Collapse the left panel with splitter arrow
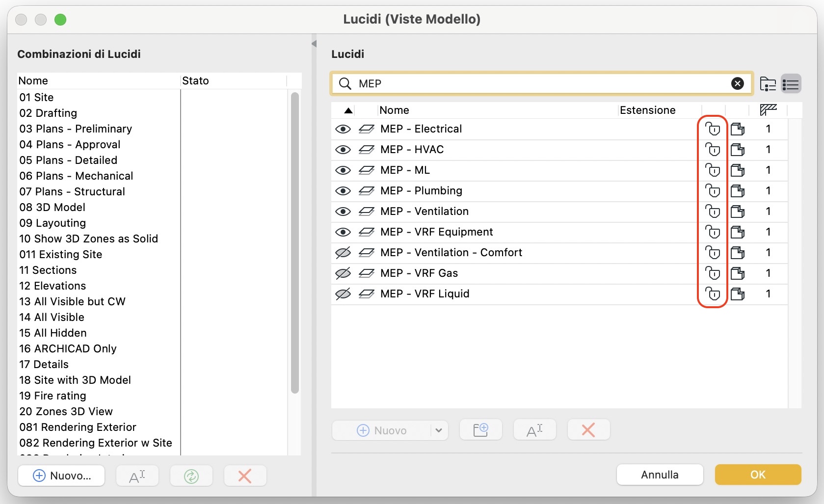The image size is (824, 504). (314, 44)
